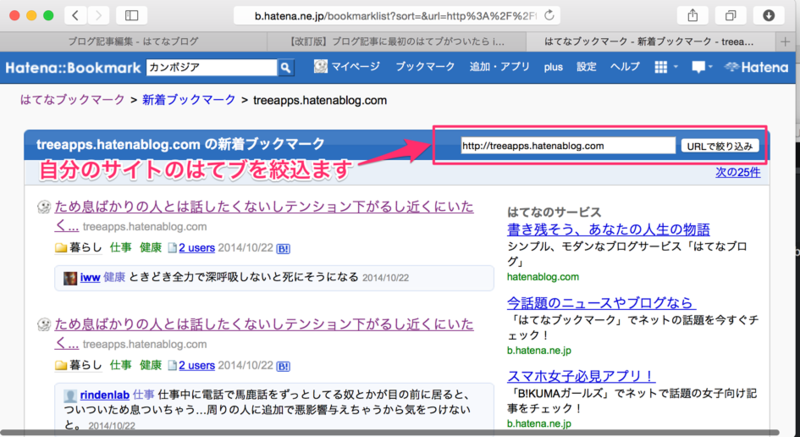Show all tabs overview
Image resolution: width=800 pixels, height=437 pixels.
tap(731, 15)
